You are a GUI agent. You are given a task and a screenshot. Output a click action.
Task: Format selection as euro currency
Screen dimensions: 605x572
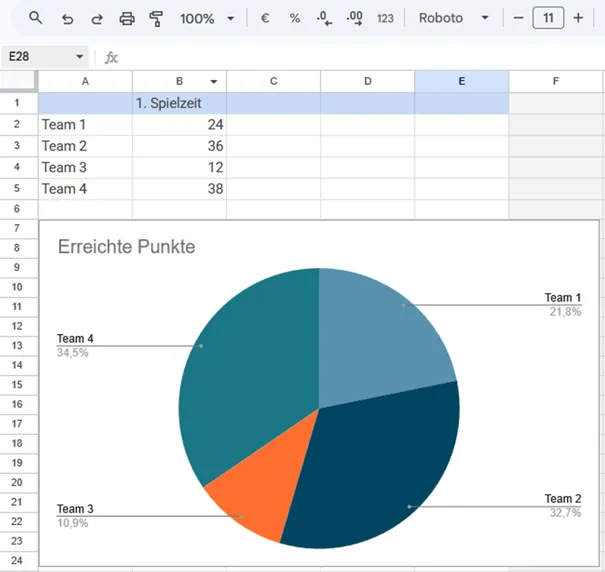265,18
